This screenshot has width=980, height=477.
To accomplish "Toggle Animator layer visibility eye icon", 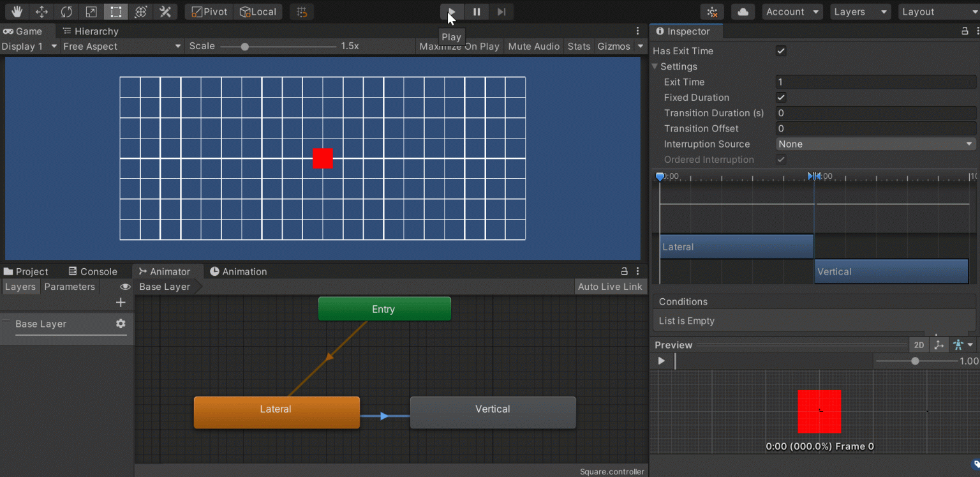I will [125, 287].
